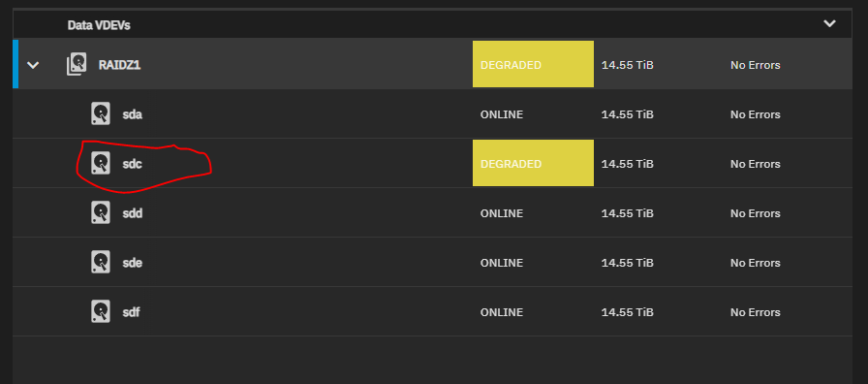Click the sdd hard disk icon
Viewport: 868px width, 384px height.
[x=101, y=212]
